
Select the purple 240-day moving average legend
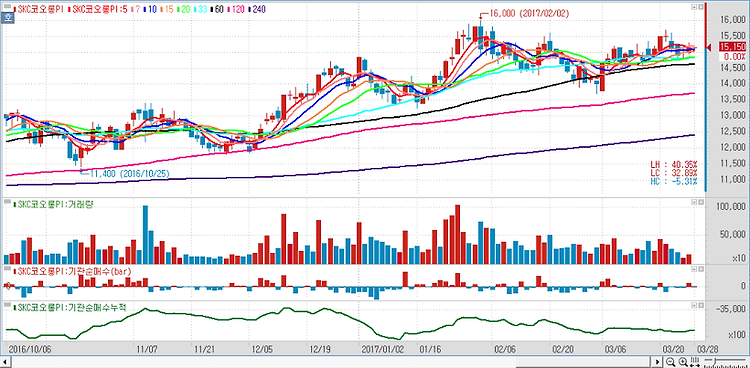[x=256, y=9]
